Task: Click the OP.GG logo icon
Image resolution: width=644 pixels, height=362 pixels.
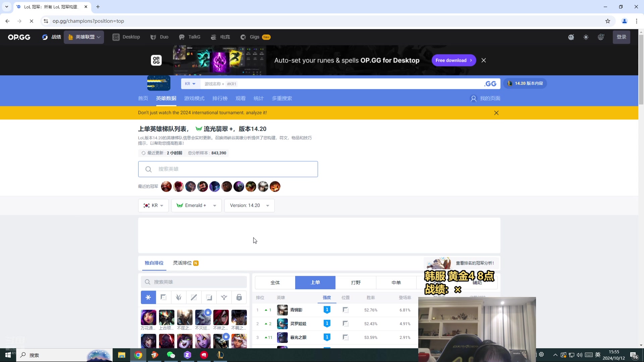Action: (x=19, y=37)
